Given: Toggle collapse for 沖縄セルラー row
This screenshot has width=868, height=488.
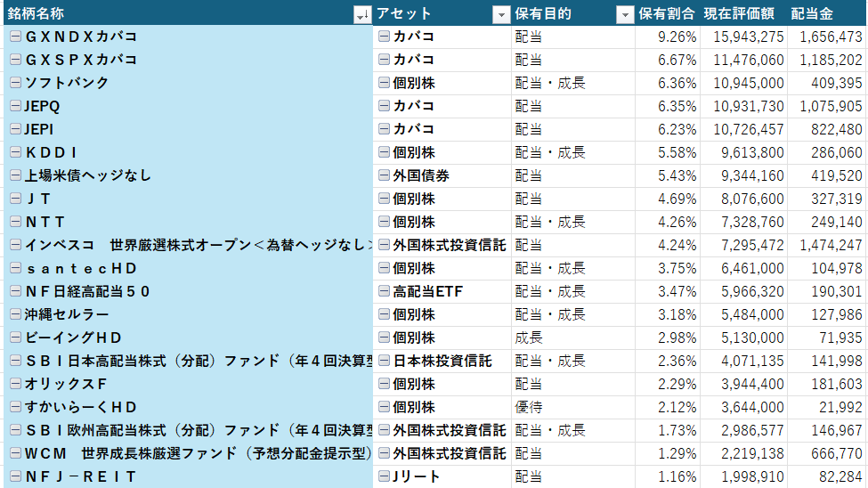Looking at the screenshot, I should coord(15,314).
